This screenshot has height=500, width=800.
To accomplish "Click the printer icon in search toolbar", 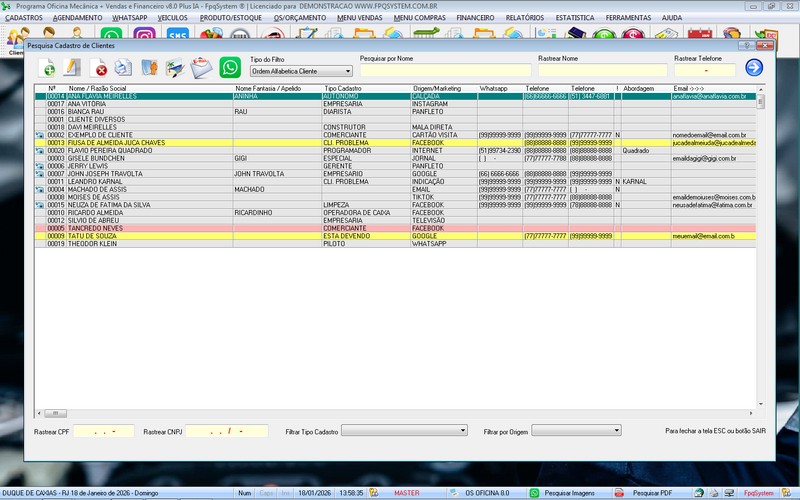I will (122, 68).
